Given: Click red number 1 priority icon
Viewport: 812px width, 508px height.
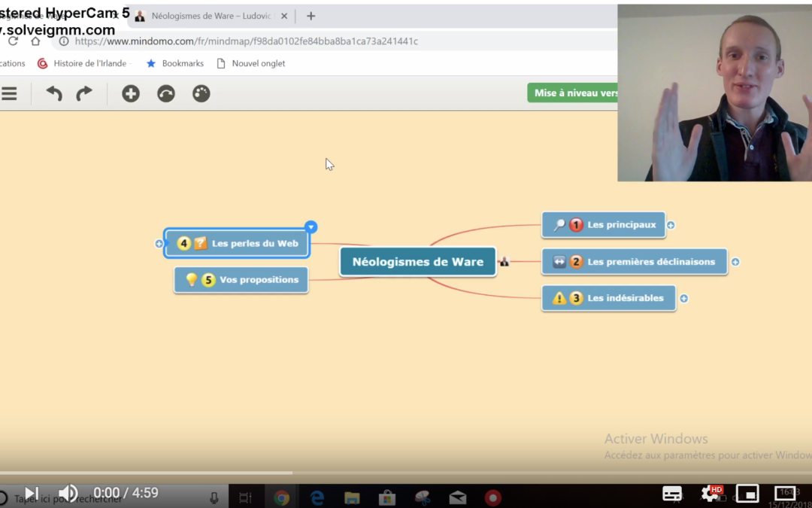Looking at the screenshot, I should coord(576,225).
